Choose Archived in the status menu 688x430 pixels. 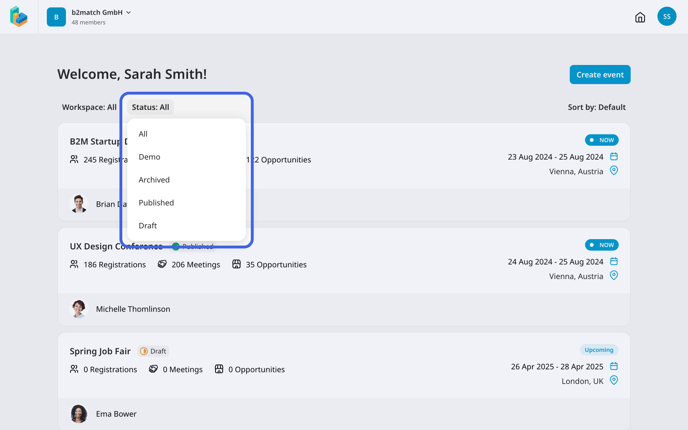154,180
